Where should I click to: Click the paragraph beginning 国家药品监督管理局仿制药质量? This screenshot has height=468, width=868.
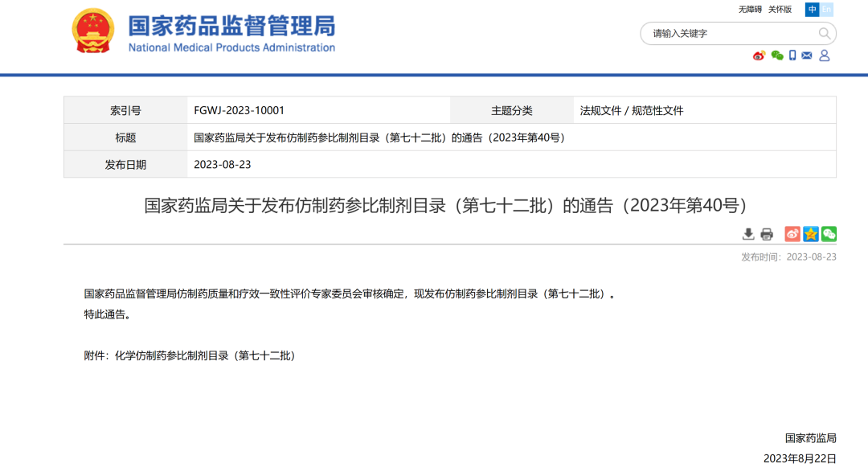pyautogui.click(x=350, y=294)
